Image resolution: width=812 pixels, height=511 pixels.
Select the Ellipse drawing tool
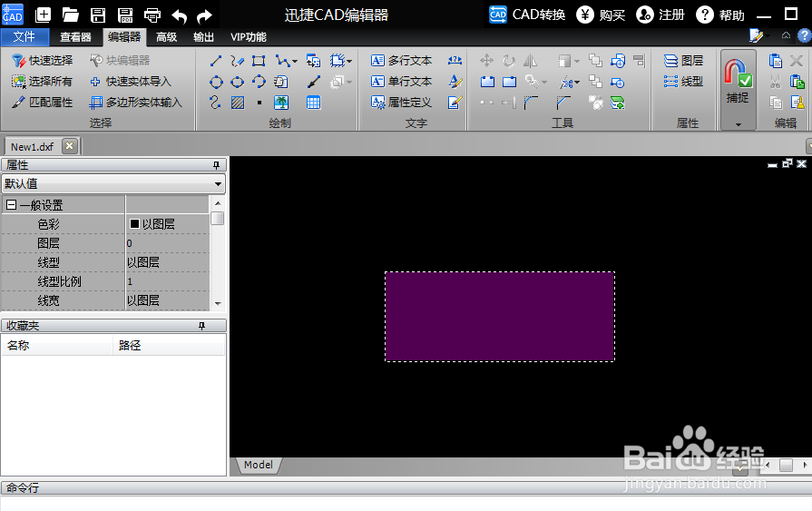[237, 82]
